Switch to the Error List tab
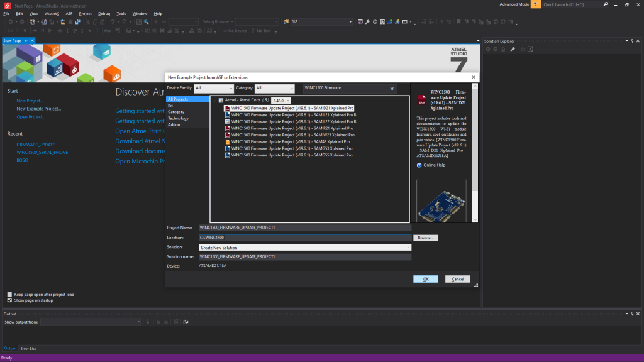The width and height of the screenshot is (644, 362). coord(28,348)
